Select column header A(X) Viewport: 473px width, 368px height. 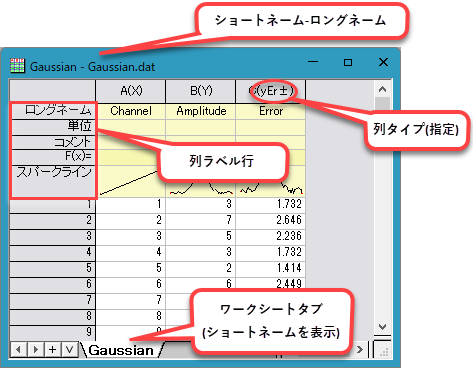(131, 91)
